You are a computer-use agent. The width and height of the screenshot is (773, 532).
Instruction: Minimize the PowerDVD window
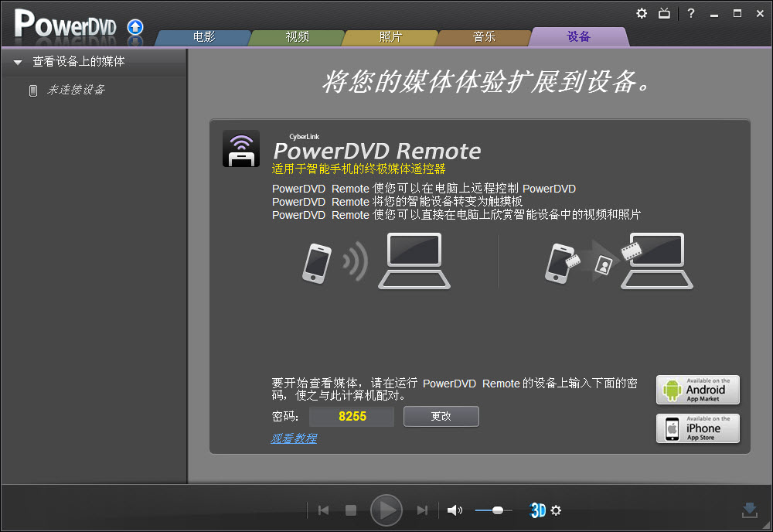[x=713, y=14]
